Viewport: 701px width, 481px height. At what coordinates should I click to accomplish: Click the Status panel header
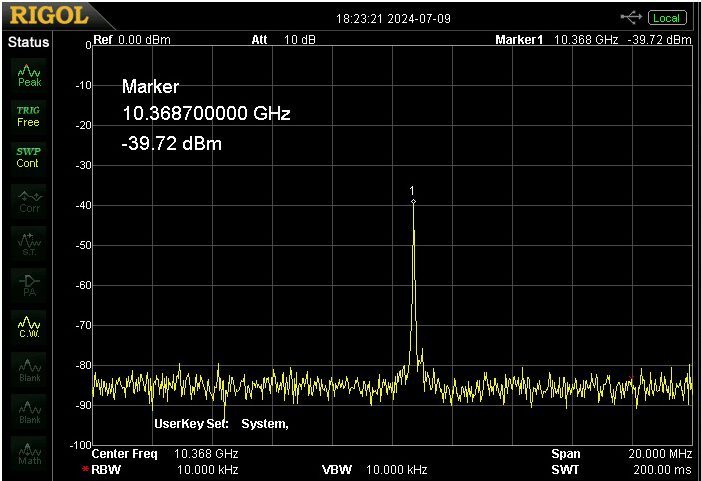click(29, 42)
